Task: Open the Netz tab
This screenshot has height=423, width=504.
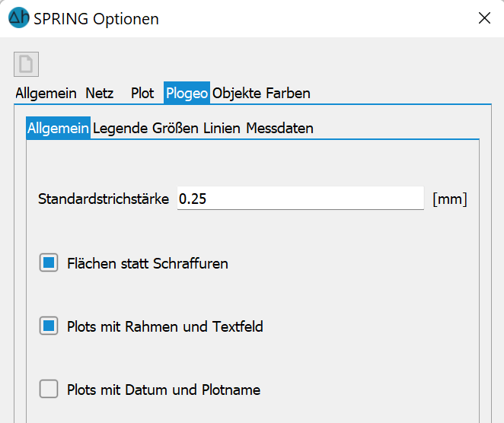Action: (99, 93)
